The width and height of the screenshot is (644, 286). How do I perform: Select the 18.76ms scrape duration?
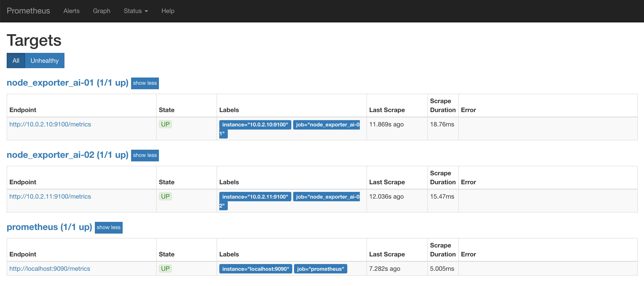click(442, 124)
